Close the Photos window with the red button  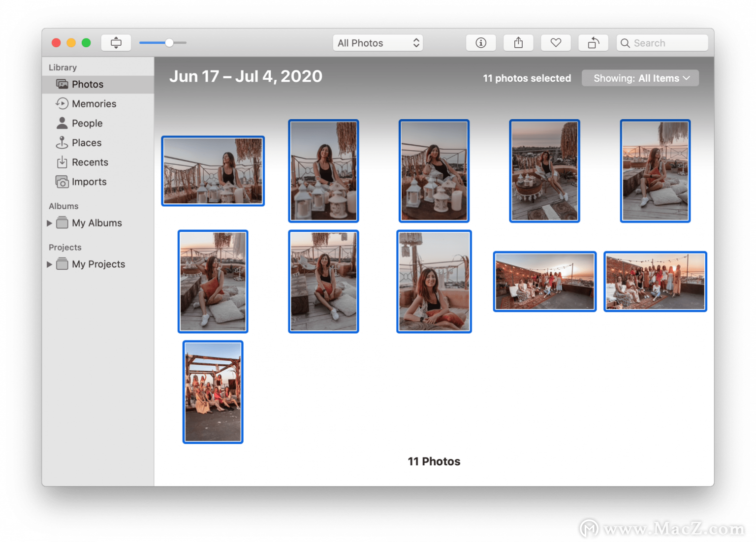click(56, 43)
